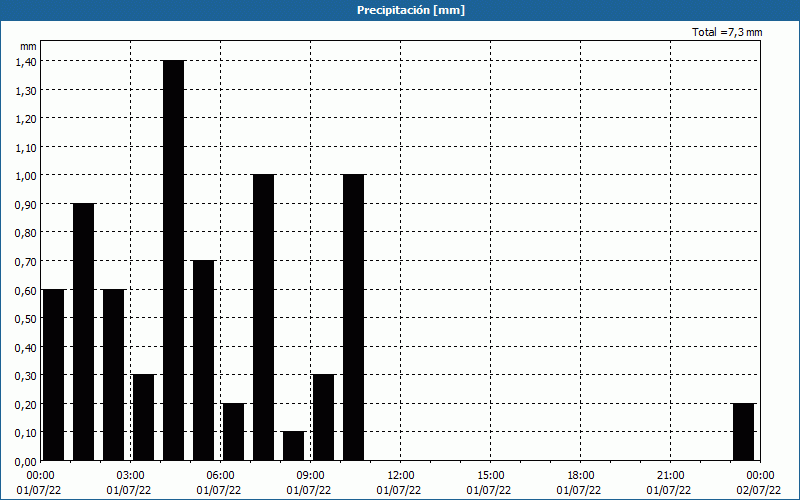
Task: Click the 0,20 y-axis label
Action: coord(26,405)
